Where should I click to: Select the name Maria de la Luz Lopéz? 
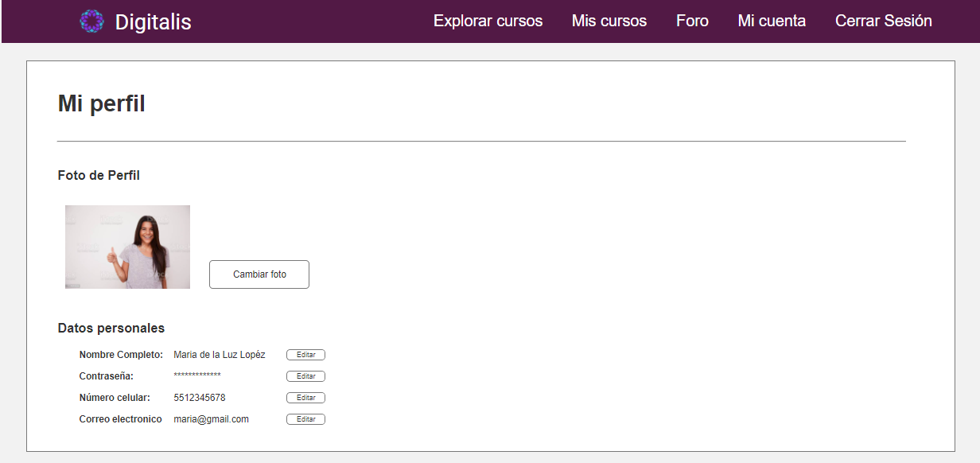(220, 355)
